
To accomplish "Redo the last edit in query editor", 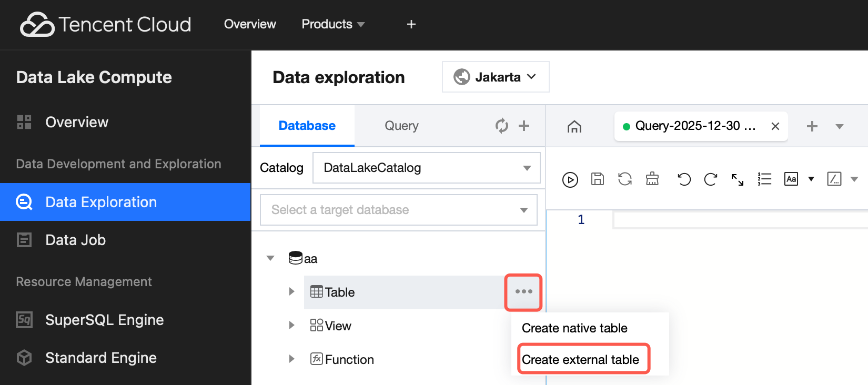I will click(x=710, y=179).
